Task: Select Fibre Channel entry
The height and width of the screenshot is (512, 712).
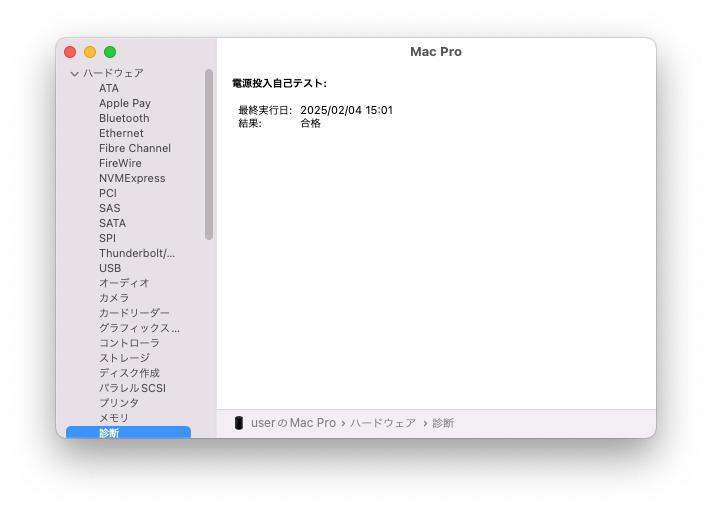Action: 135,148
